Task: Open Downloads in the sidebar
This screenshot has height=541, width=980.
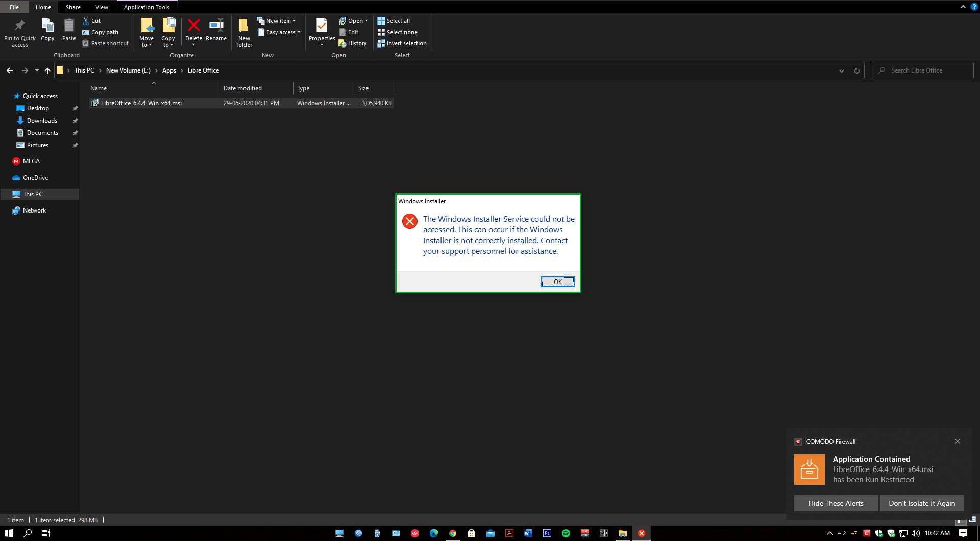Action: tap(42, 121)
